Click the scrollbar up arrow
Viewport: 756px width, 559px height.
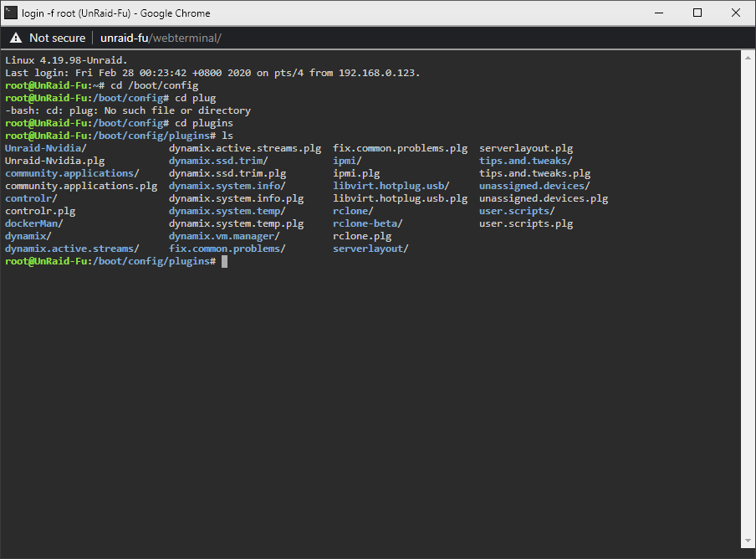pos(748,58)
